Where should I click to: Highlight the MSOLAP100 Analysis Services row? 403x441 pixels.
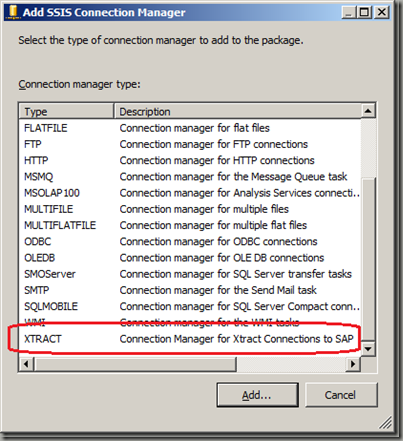tap(190, 193)
